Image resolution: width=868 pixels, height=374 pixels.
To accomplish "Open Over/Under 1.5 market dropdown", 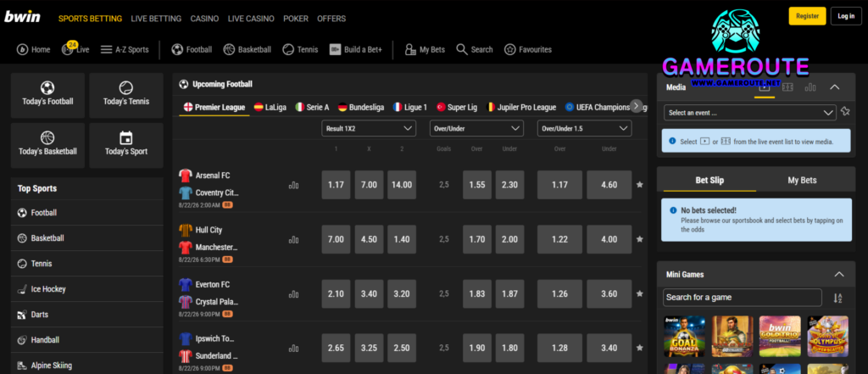I will pyautogui.click(x=585, y=129).
